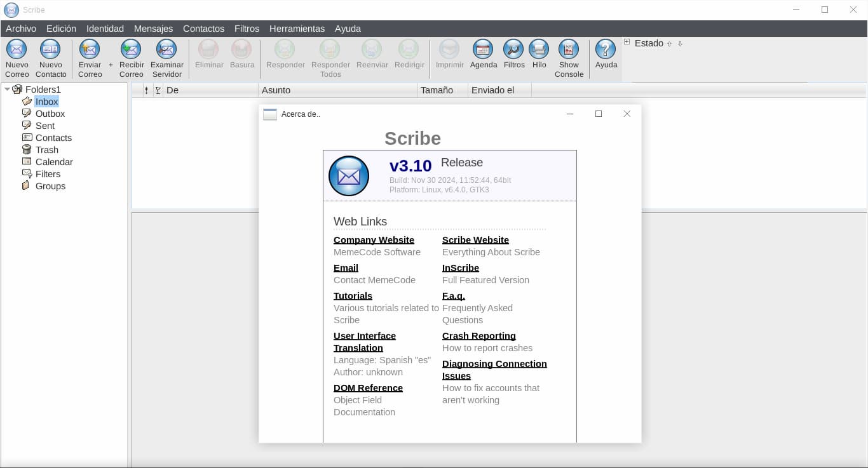
Task: Collapse the Folders1 tree node
Action: pyautogui.click(x=7, y=90)
